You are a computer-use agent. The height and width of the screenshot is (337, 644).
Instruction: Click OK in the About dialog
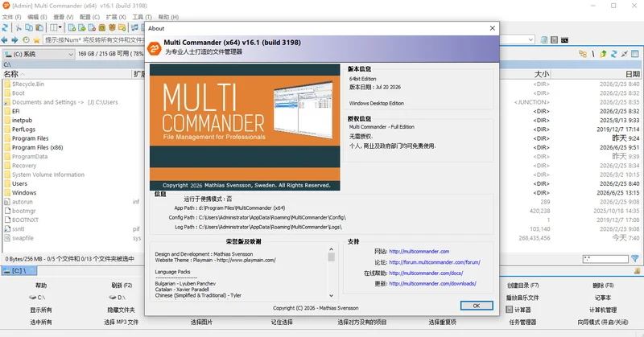477,306
